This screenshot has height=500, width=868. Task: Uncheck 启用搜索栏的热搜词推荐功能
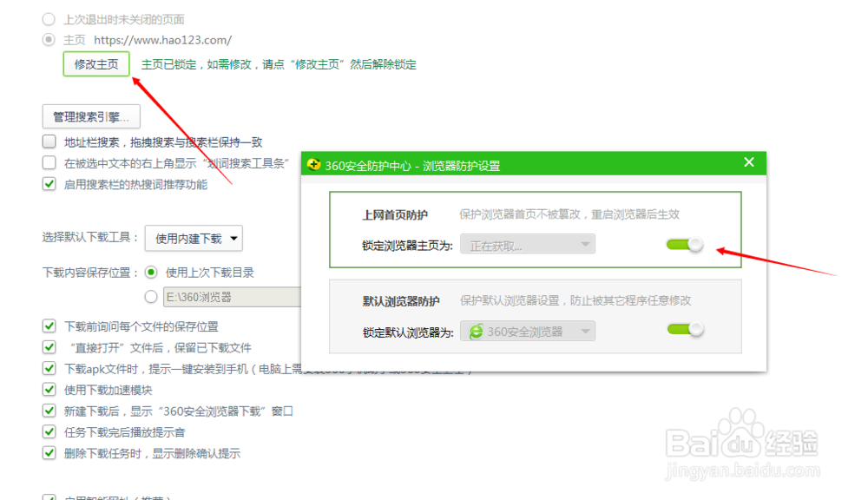pos(49,184)
